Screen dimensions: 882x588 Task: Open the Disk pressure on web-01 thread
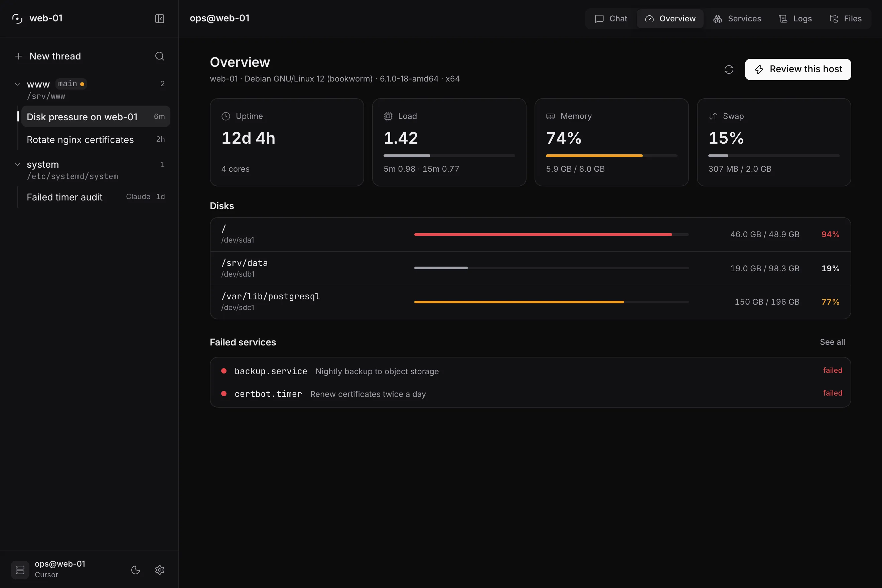[96, 117]
